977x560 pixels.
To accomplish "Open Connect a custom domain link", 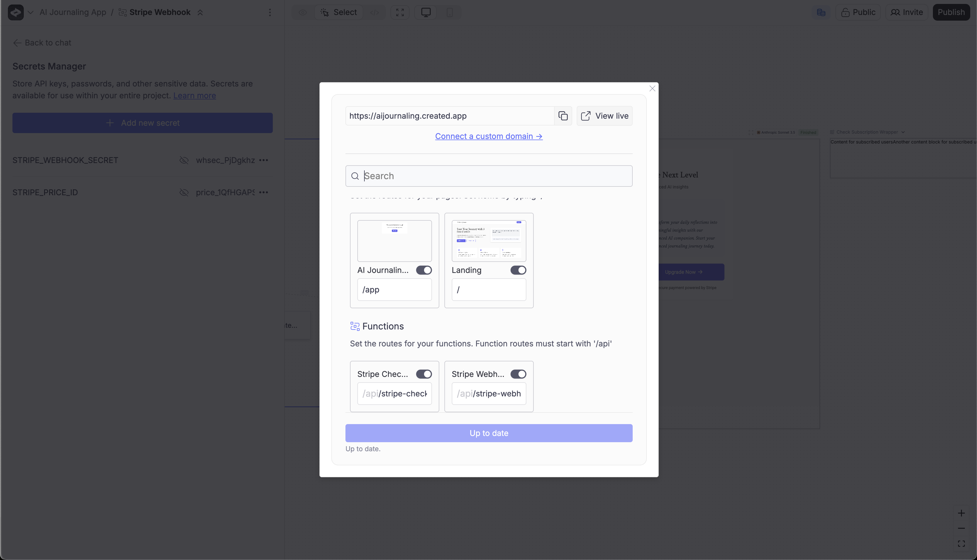I will (x=489, y=136).
